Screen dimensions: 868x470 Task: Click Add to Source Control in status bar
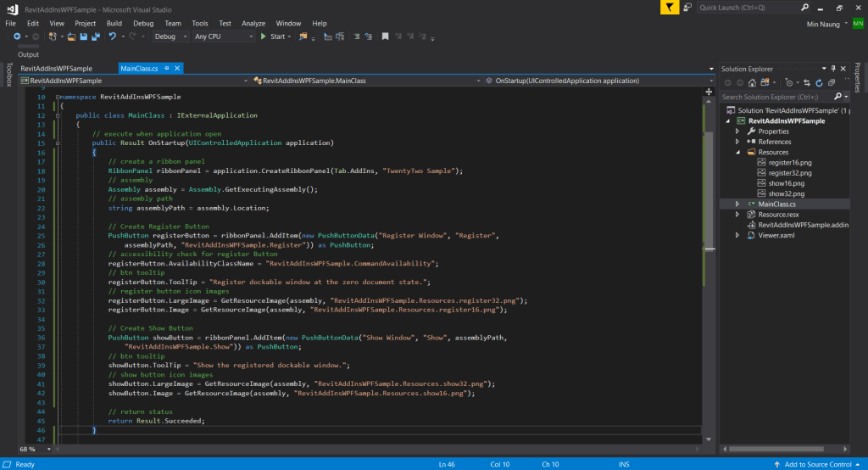(817, 464)
